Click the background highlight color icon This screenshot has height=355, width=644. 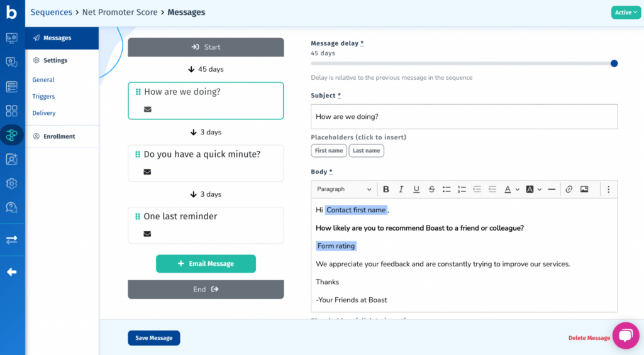(530, 189)
